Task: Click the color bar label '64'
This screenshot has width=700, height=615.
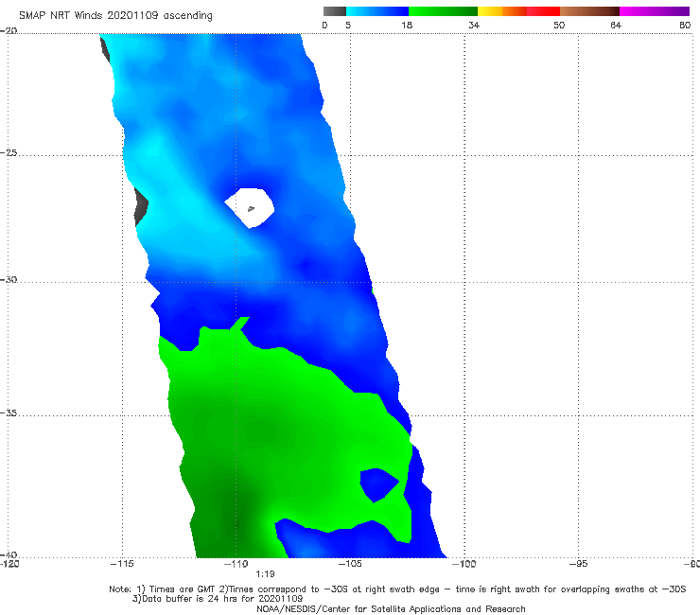Action: point(616,26)
